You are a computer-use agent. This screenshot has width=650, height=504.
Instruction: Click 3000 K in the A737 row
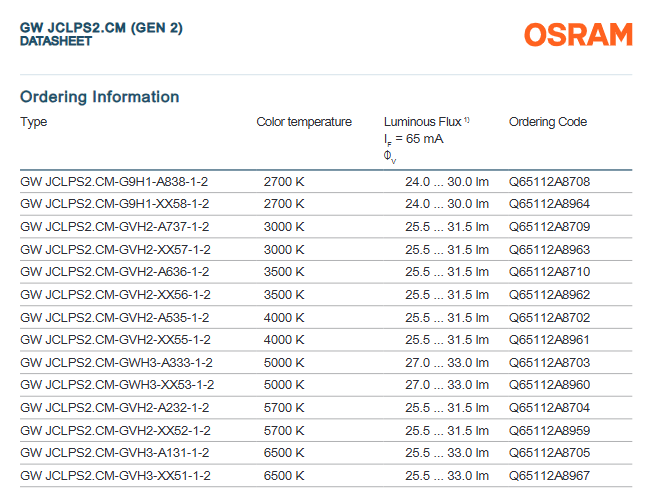pyautogui.click(x=284, y=227)
